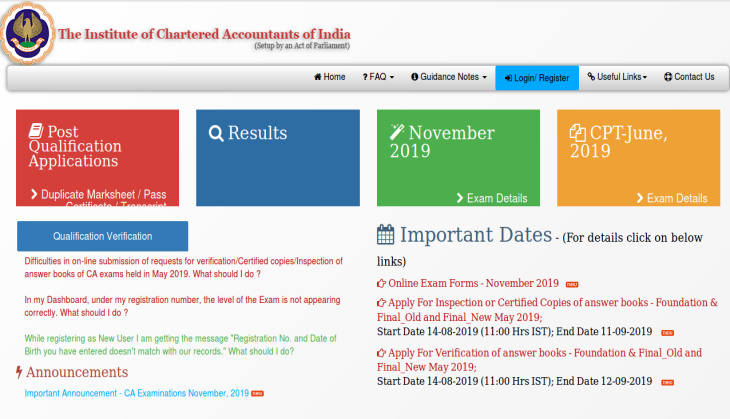
Task: Open Apply For Verification of answer books link
Action: (x=540, y=359)
